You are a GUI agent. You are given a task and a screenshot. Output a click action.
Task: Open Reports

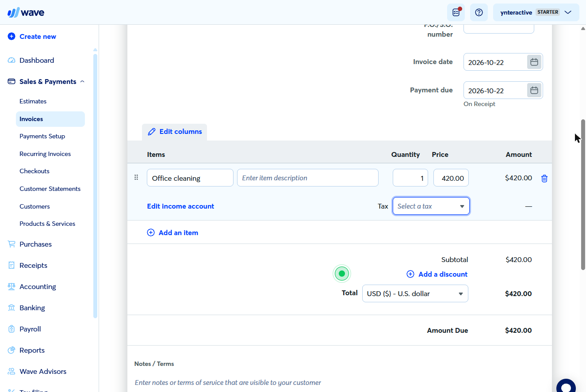[32, 350]
